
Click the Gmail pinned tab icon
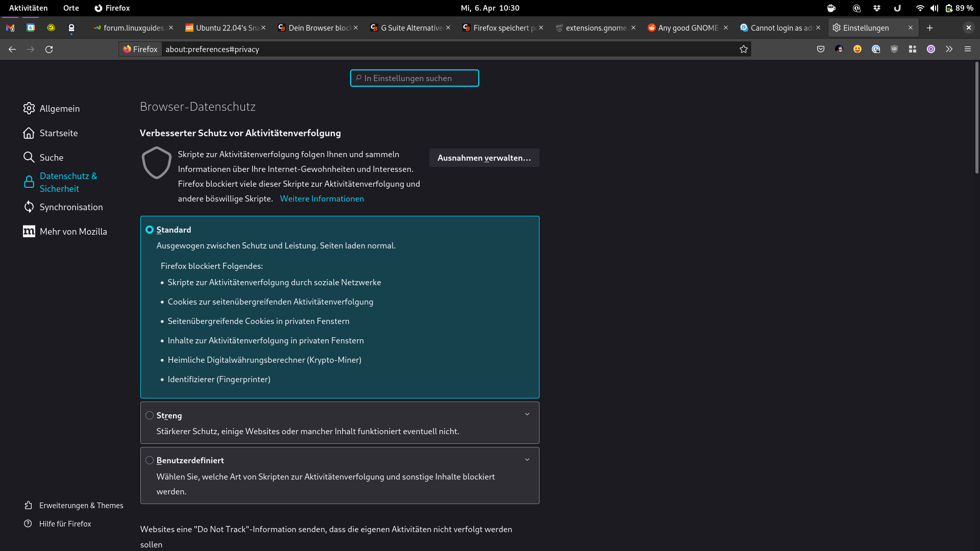coord(10,28)
